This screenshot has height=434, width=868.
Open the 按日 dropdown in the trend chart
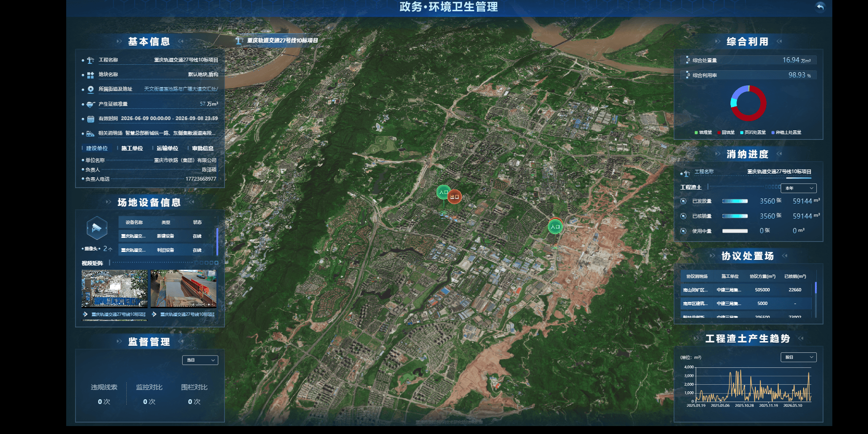coord(799,357)
